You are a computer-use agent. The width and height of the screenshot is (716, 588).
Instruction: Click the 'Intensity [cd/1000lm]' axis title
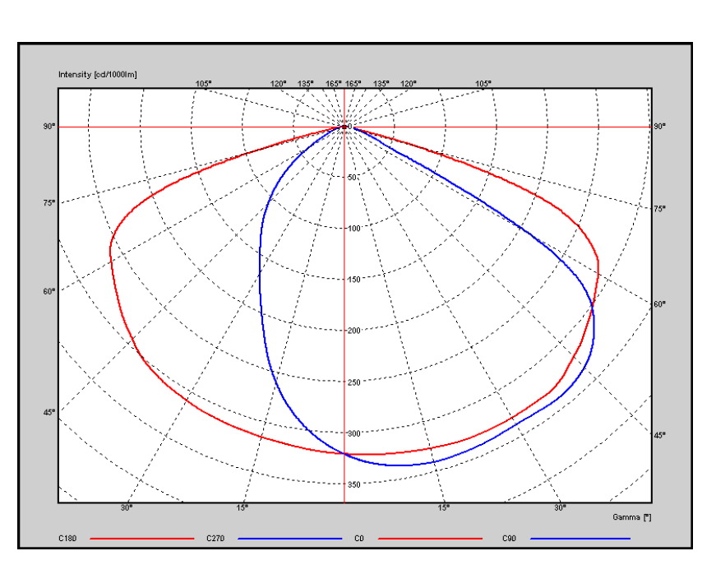point(97,75)
